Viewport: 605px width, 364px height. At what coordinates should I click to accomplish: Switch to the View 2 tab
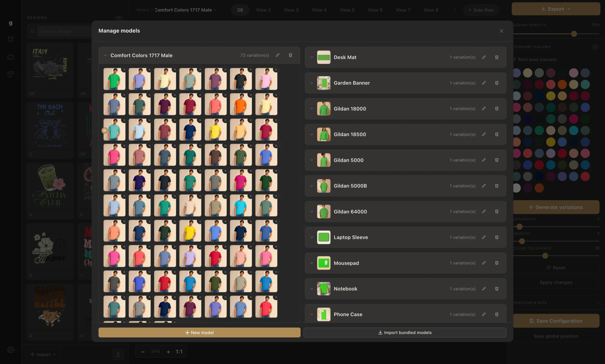[x=263, y=10]
